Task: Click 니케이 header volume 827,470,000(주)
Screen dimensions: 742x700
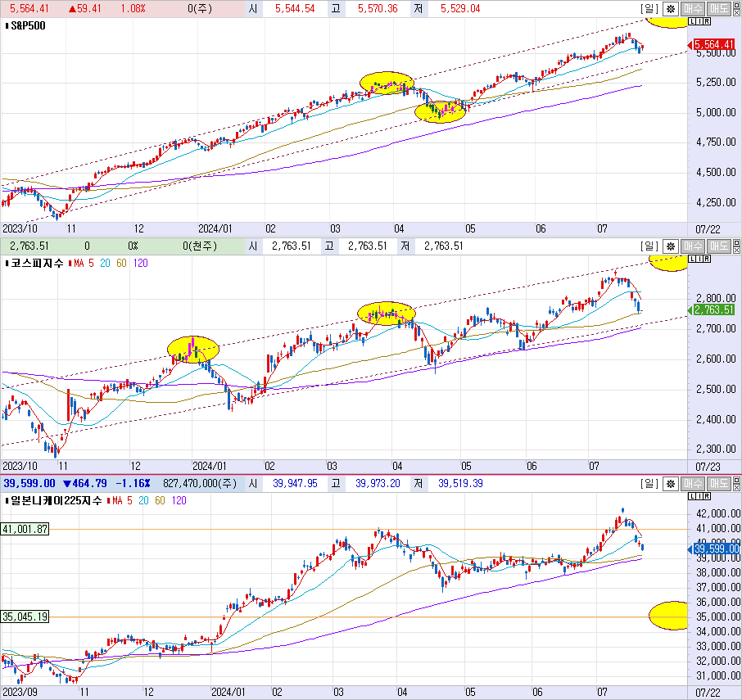Action: point(200,483)
